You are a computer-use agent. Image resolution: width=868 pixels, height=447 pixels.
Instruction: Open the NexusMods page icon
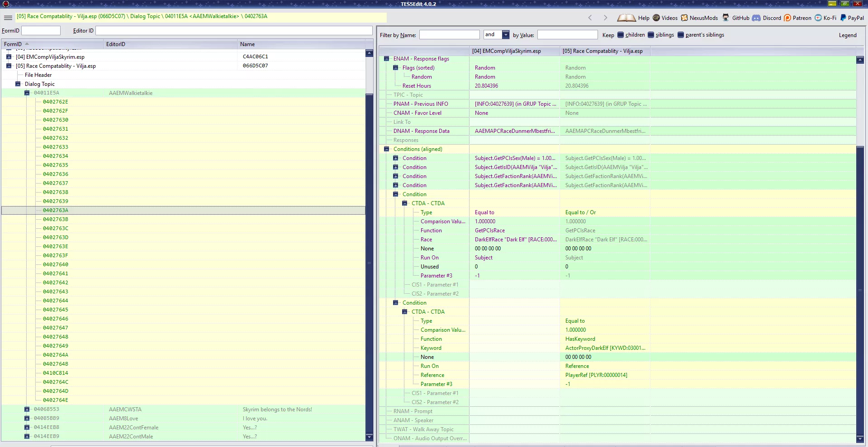[x=684, y=18]
